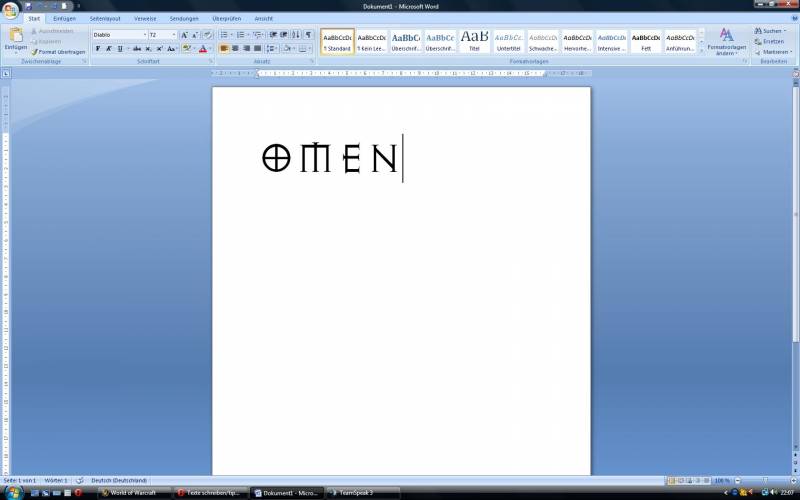
Task: Open the borders button
Action: pos(303,48)
